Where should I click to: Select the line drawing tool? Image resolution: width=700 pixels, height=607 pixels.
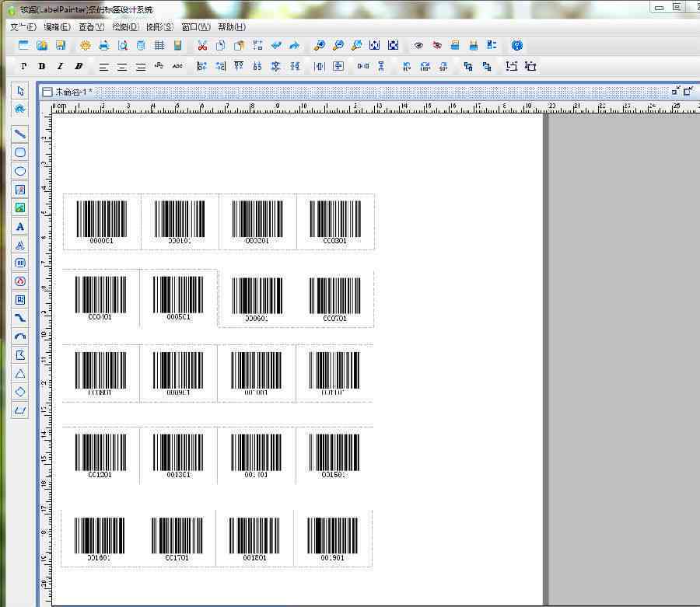(20, 134)
